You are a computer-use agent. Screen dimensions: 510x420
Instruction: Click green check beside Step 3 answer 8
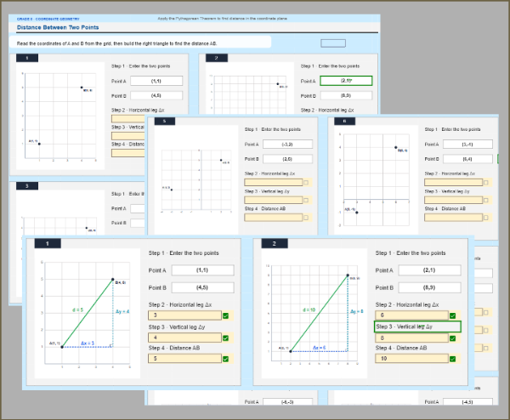pyautogui.click(x=453, y=338)
